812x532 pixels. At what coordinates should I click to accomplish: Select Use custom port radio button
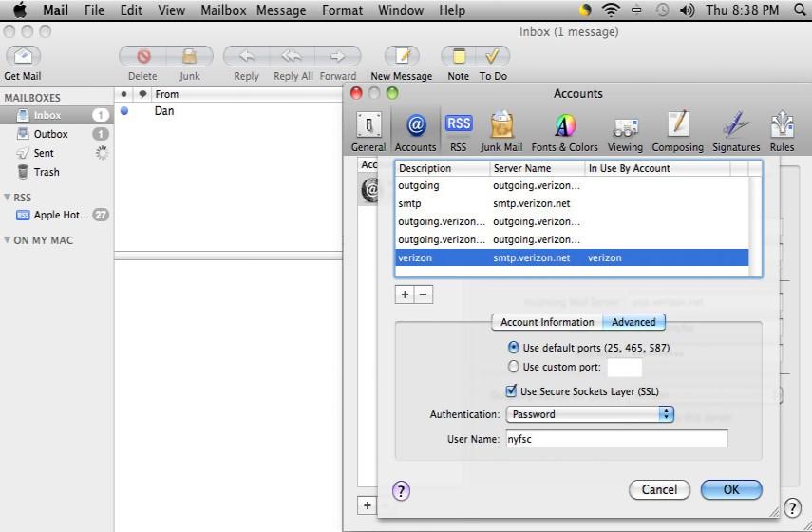pos(513,367)
